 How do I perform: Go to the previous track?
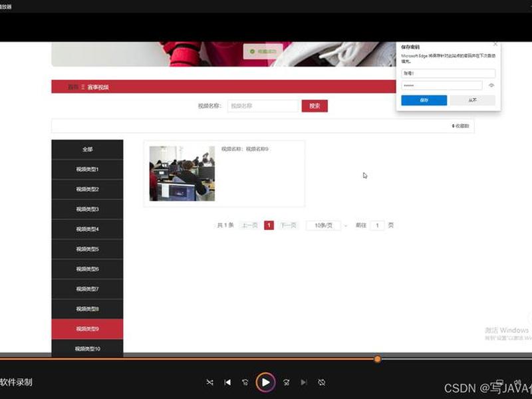[227, 382]
